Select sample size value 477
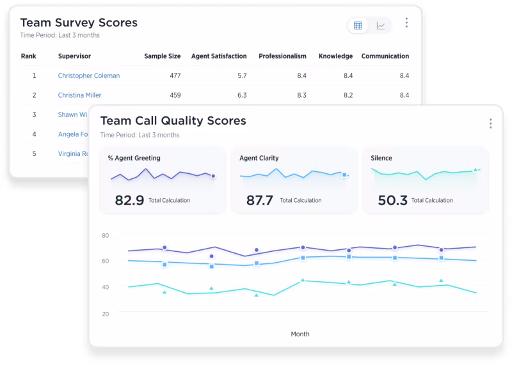The image size is (512, 365). click(175, 76)
